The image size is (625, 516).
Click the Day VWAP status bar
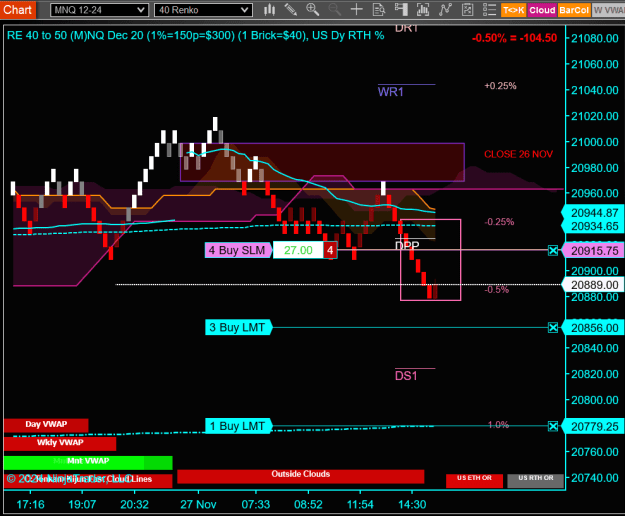click(x=46, y=425)
